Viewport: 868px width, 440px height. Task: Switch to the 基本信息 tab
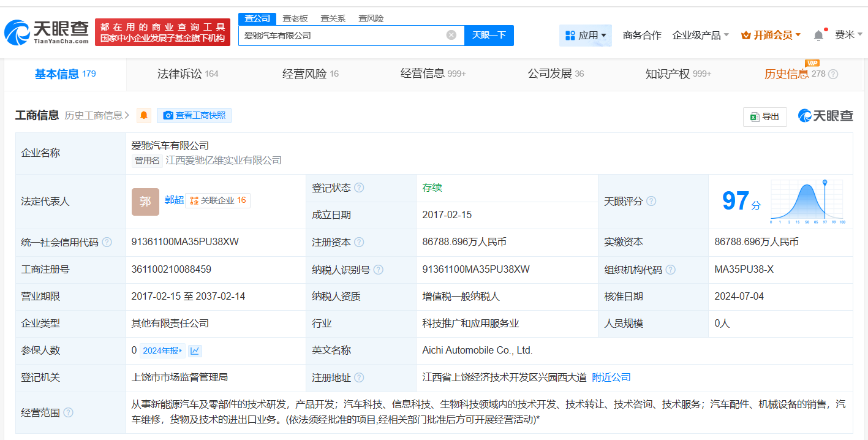pos(65,74)
